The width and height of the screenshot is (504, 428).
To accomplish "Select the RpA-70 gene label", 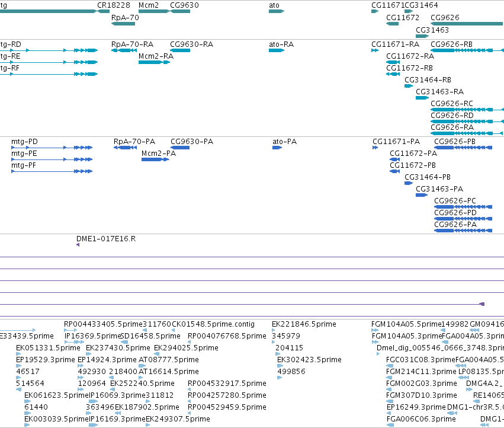I will [125, 18].
